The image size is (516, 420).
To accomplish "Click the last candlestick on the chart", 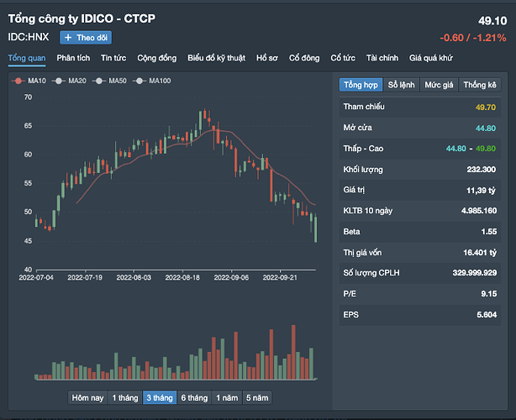I will (x=316, y=228).
